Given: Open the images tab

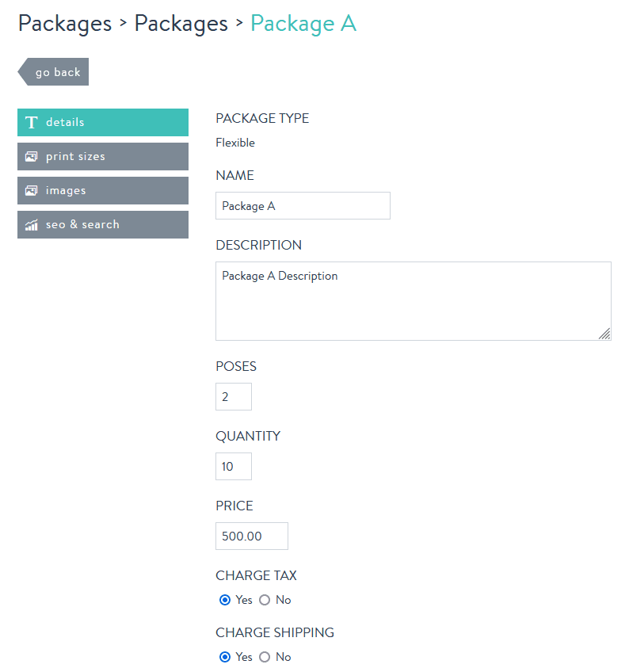Looking at the screenshot, I should pyautogui.click(x=103, y=190).
